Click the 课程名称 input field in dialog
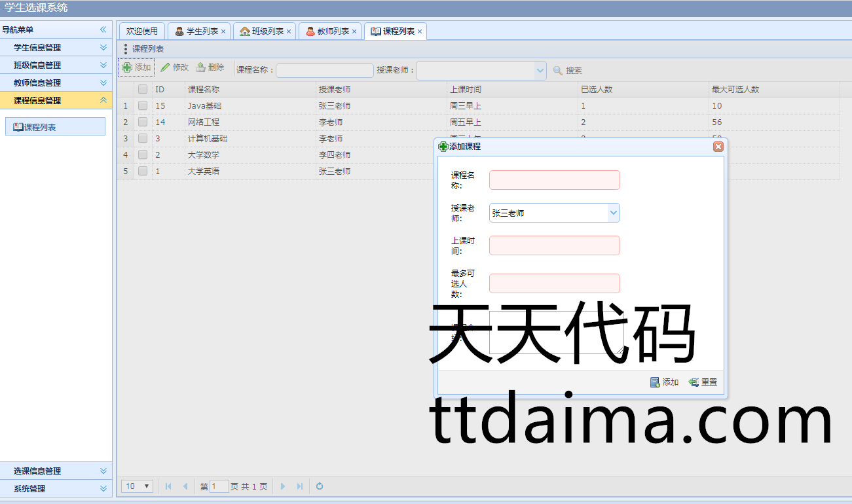The width and height of the screenshot is (852, 504). point(554,180)
